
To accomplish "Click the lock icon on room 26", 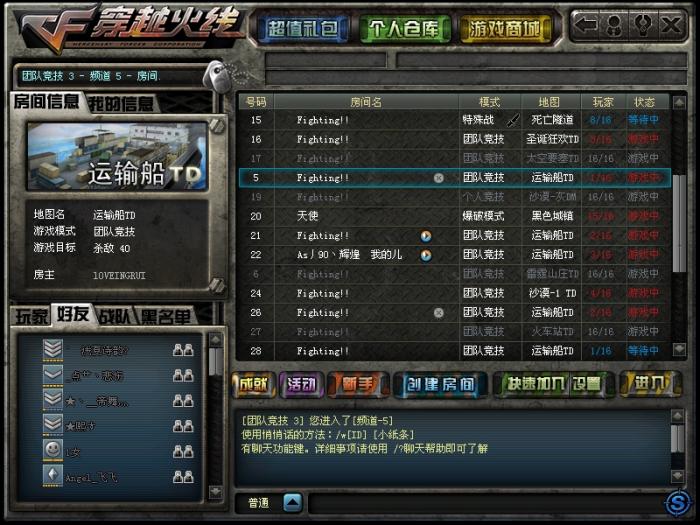I will pyautogui.click(x=439, y=312).
